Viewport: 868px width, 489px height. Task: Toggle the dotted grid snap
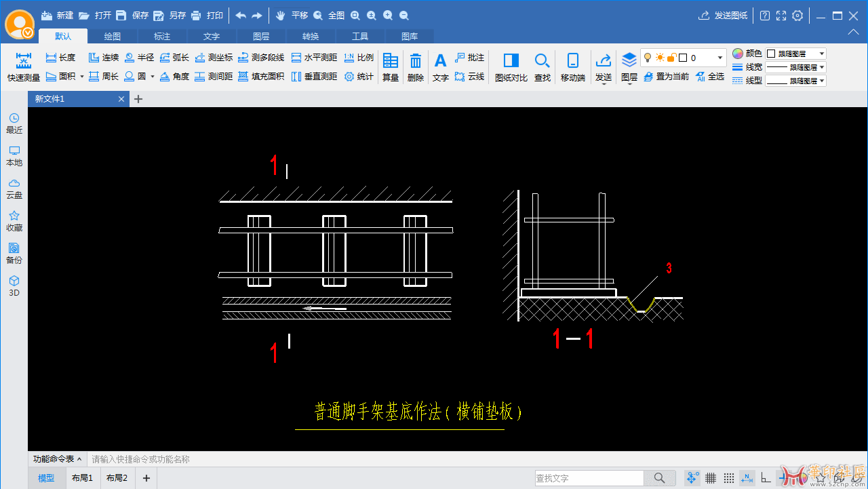(729, 478)
